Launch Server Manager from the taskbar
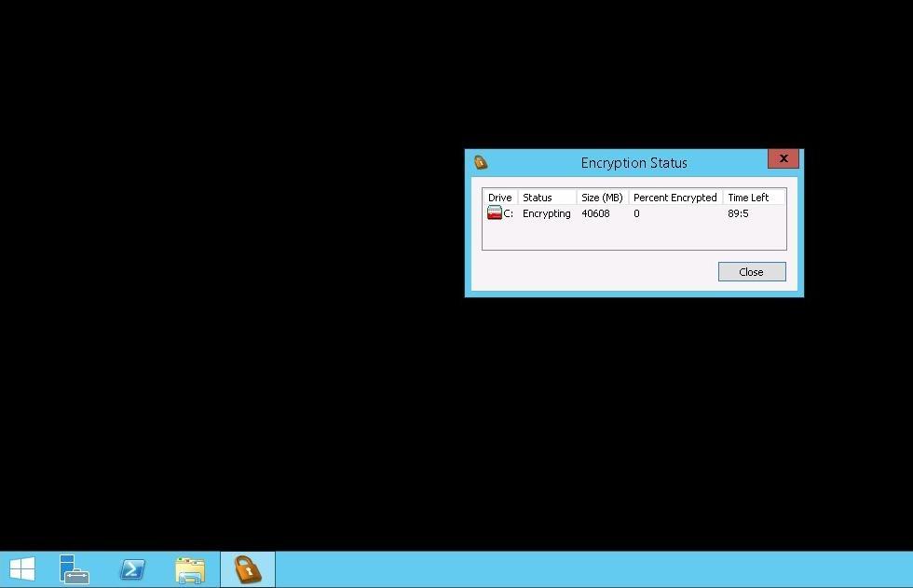Image resolution: width=913 pixels, height=588 pixels. pos(74,568)
